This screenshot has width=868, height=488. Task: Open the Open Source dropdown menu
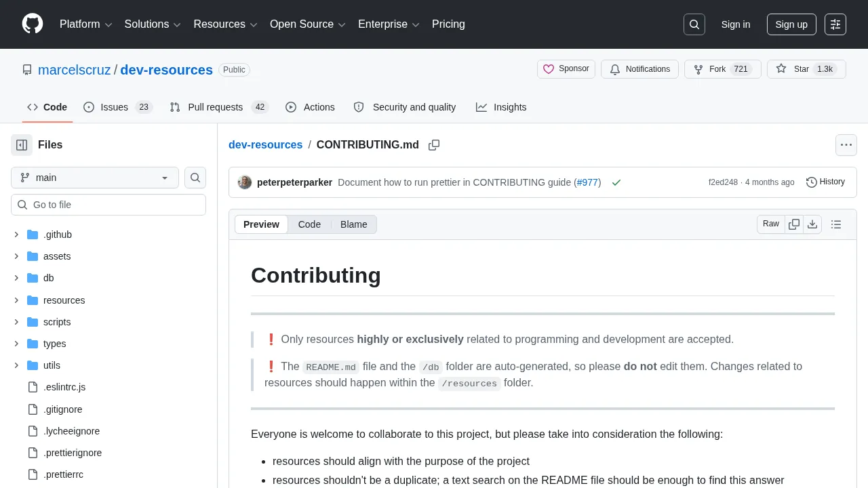308,24
